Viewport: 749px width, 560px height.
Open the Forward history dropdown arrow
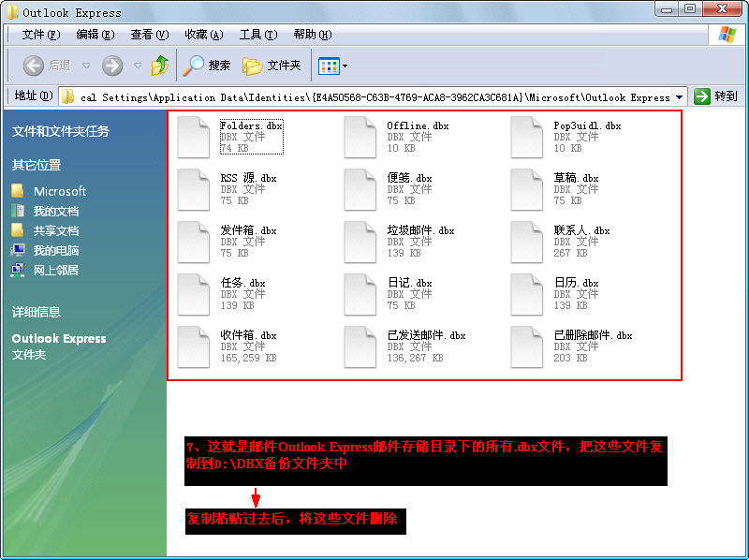point(138,66)
